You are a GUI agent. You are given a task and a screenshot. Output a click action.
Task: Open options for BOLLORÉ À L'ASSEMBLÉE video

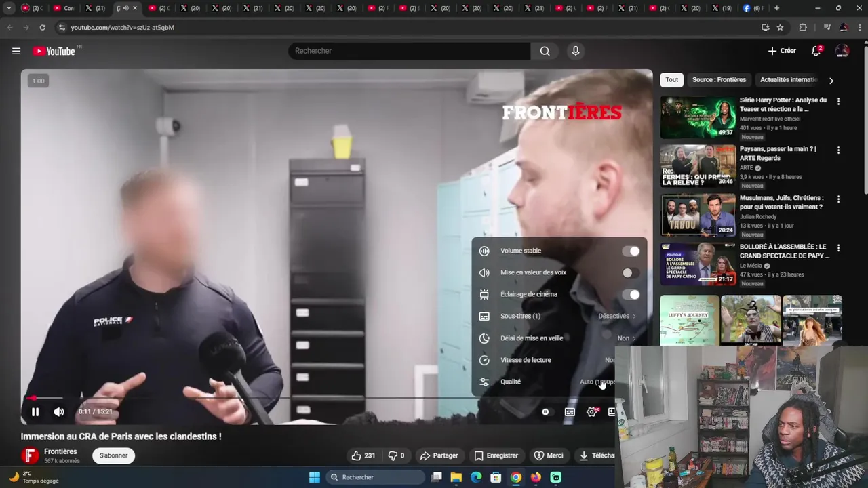click(838, 248)
